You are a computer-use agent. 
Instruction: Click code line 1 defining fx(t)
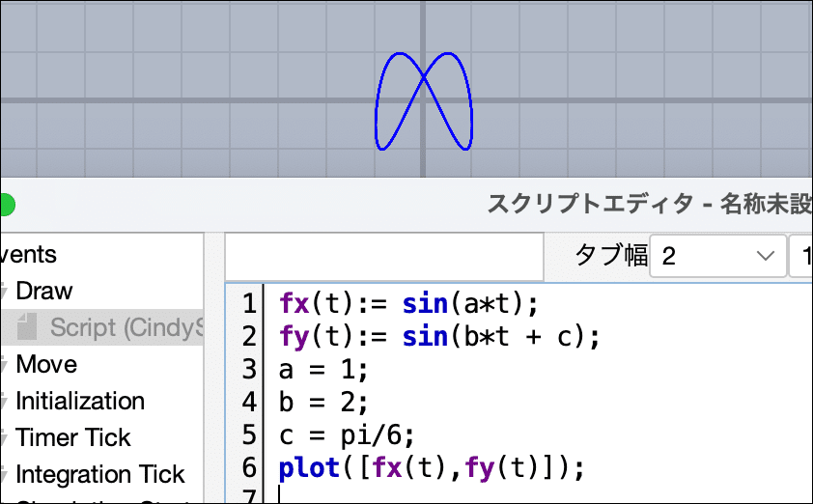point(408,303)
